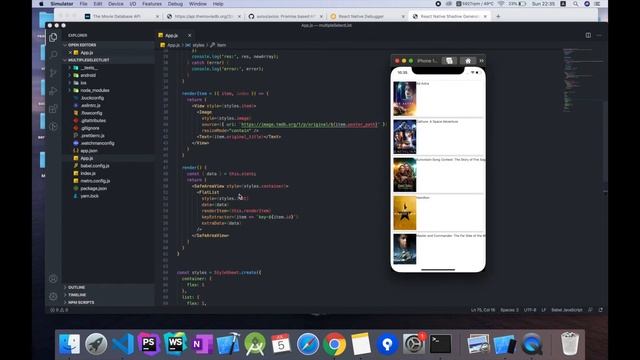Open the Manage gear in activity bar
This screenshot has width=640, height=360.
point(53,296)
